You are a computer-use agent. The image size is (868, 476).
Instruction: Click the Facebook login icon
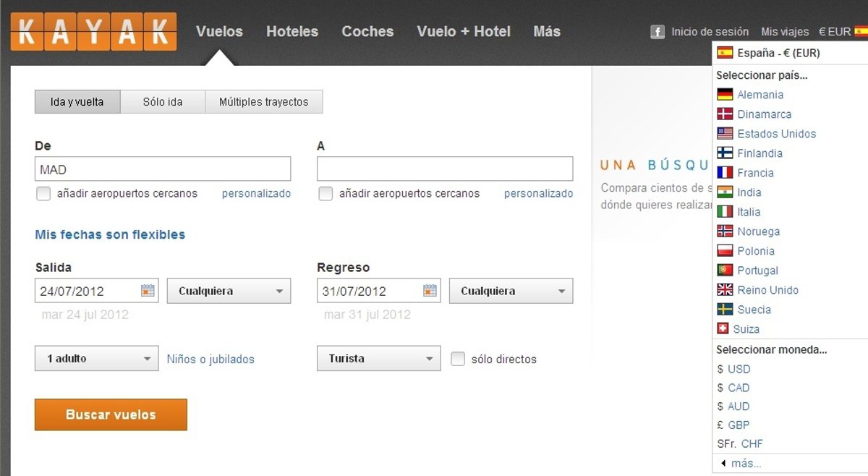pos(657,32)
